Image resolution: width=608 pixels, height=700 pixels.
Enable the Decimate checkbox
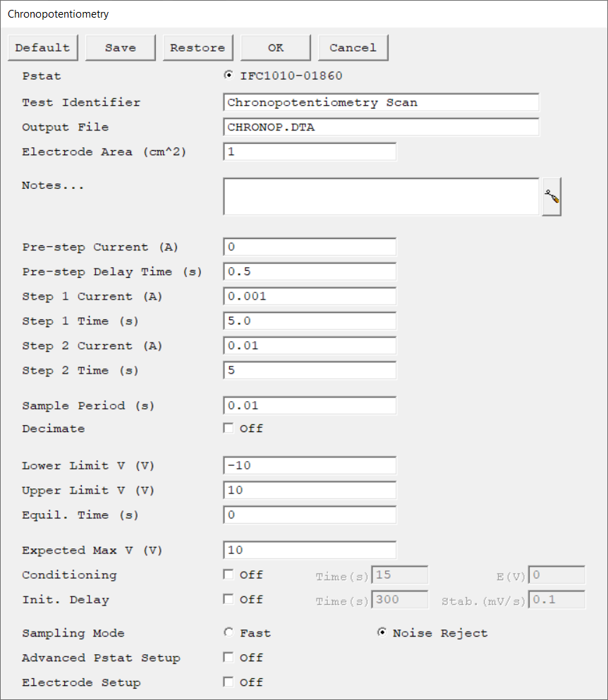228,428
